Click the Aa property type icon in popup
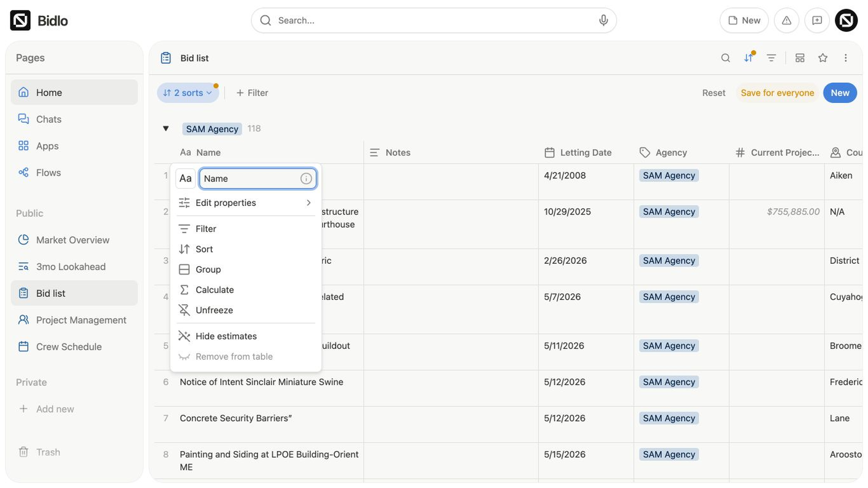This screenshot has height=488, width=868. coord(185,178)
